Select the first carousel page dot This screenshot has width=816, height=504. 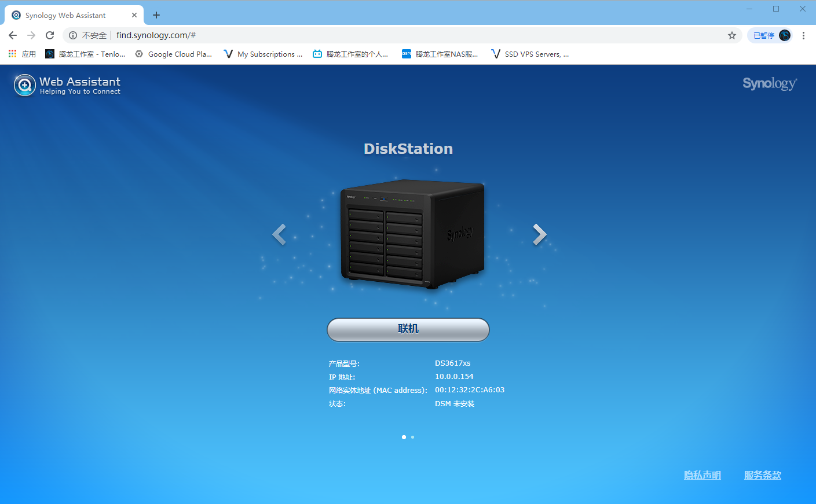(x=404, y=437)
